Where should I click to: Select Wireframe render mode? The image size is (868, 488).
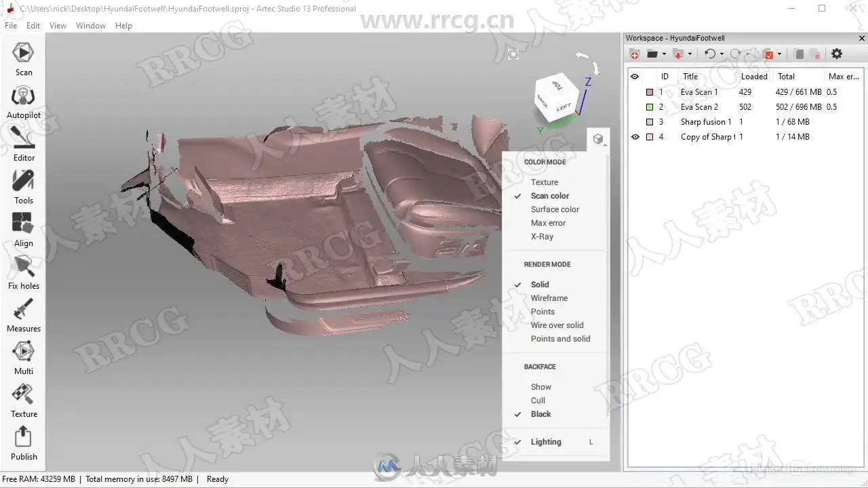(x=549, y=298)
